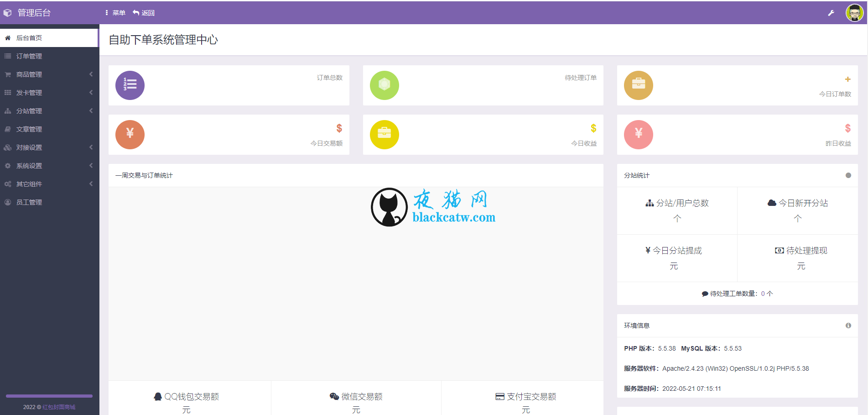This screenshot has height=415, width=868.
Task: Click the dollar sign above 今日收益
Action: 593,128
